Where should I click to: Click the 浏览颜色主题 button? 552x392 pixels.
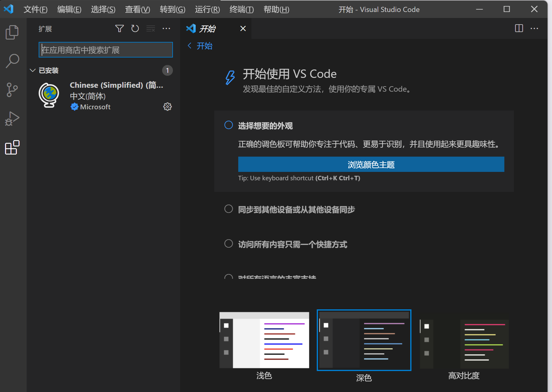(x=371, y=164)
